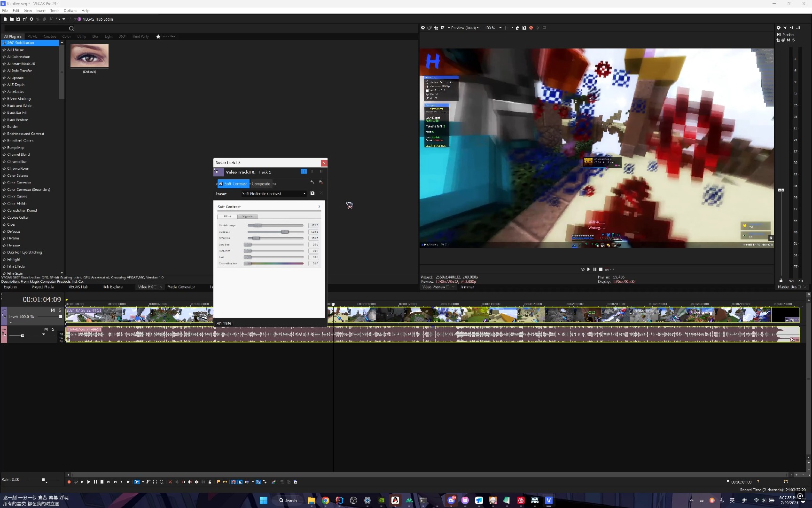812x508 pixels.
Task: Open plug-in chain button in Video Track FX
Action: (312, 182)
